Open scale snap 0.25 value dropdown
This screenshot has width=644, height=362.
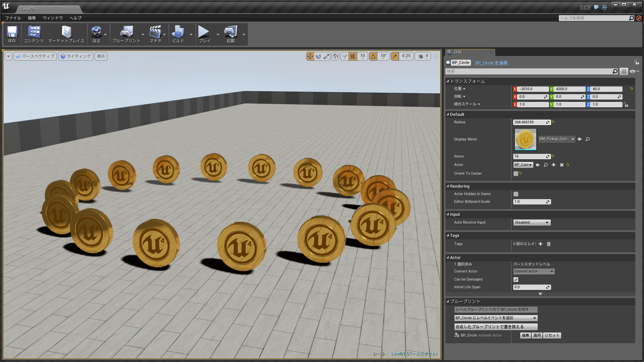click(406, 56)
